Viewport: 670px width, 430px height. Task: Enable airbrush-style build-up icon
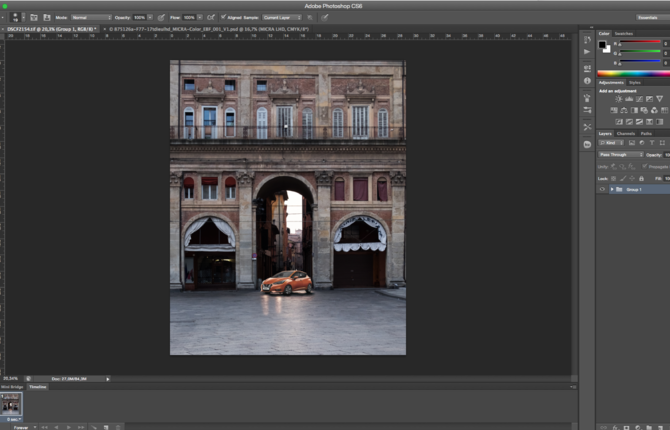211,18
